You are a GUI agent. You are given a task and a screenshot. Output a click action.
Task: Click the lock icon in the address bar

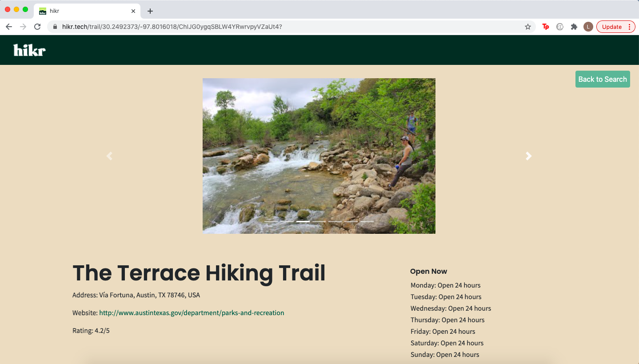pyautogui.click(x=55, y=27)
